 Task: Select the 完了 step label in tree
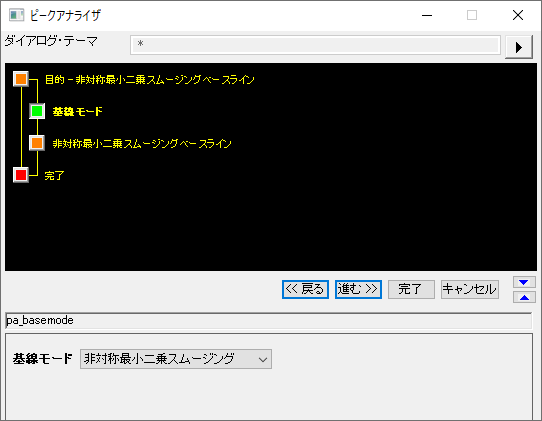pyautogui.click(x=55, y=176)
